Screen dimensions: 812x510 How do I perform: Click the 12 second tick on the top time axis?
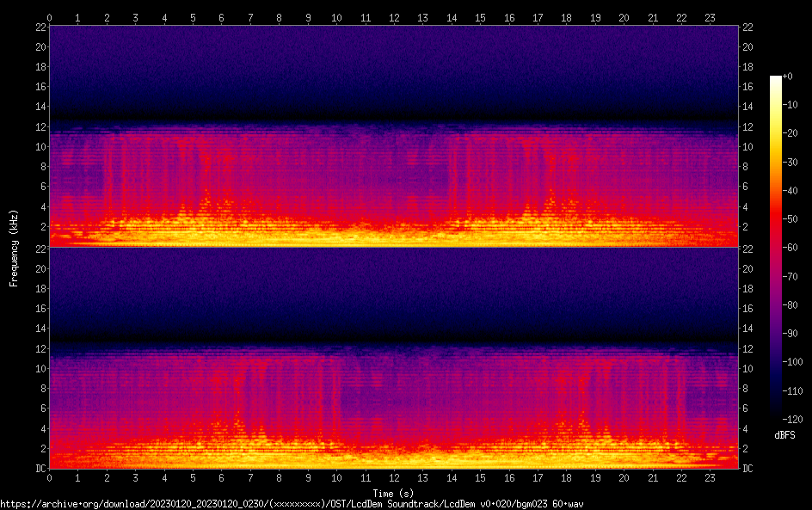click(394, 17)
